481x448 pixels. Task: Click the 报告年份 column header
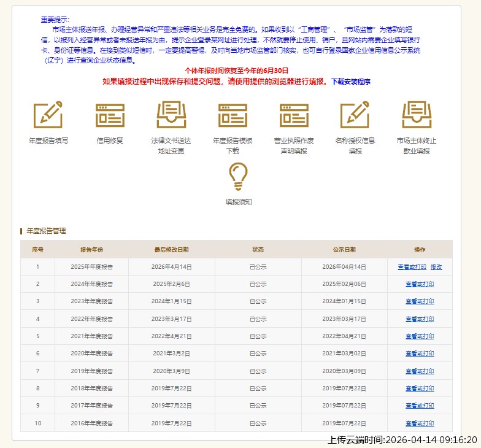91,250
